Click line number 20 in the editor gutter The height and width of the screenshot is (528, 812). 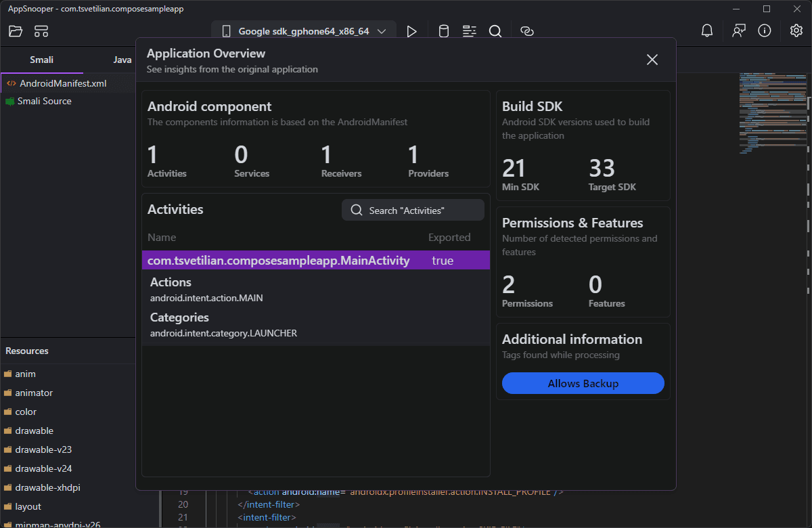click(x=183, y=504)
